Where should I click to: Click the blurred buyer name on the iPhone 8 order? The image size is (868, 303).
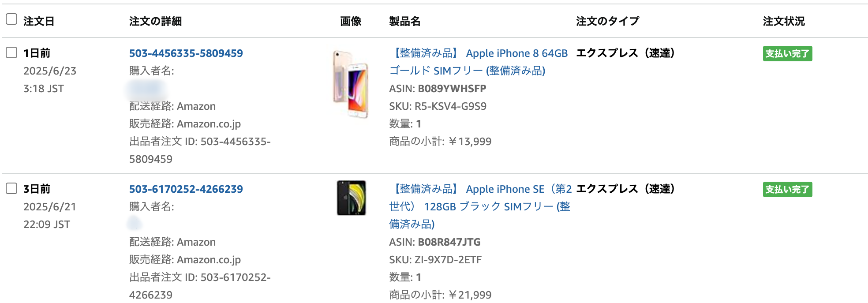tap(146, 89)
